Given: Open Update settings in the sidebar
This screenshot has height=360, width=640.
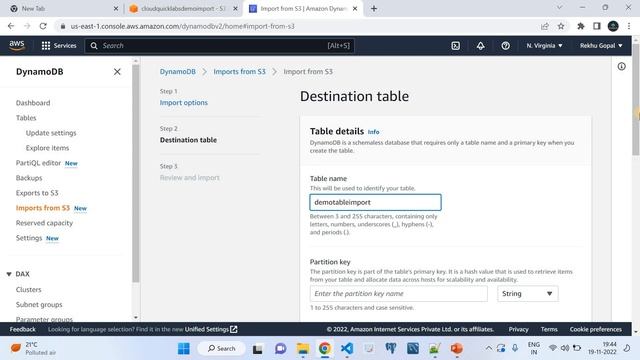Looking at the screenshot, I should point(51,133).
